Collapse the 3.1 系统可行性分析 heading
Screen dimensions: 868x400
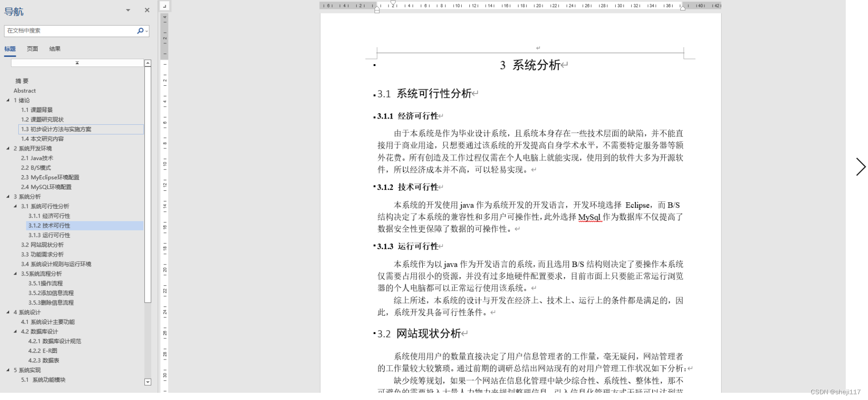(x=15, y=206)
